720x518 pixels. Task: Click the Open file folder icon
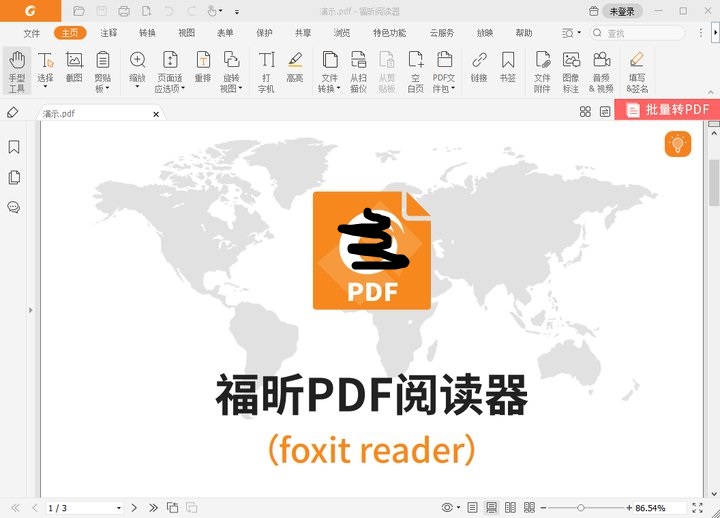(79, 11)
